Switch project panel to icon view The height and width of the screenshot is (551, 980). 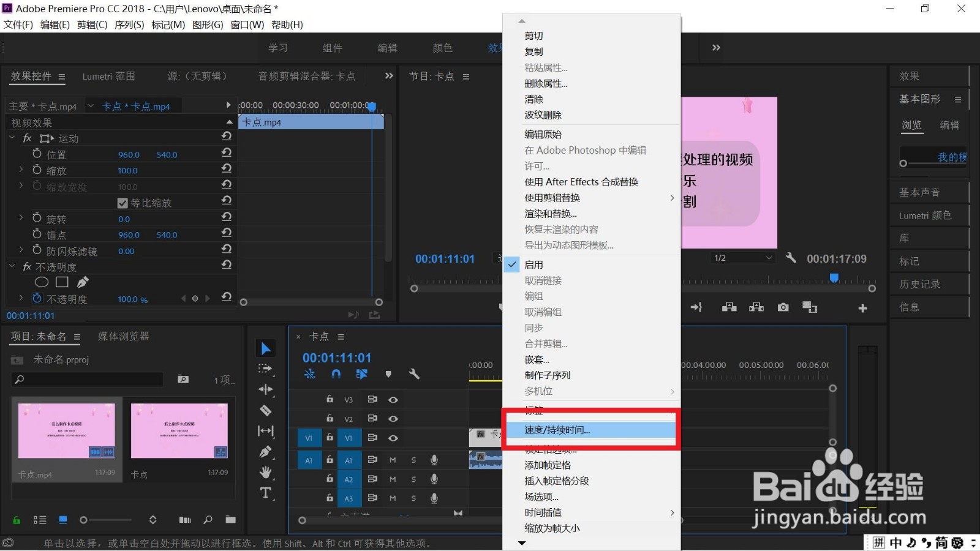tap(62, 520)
